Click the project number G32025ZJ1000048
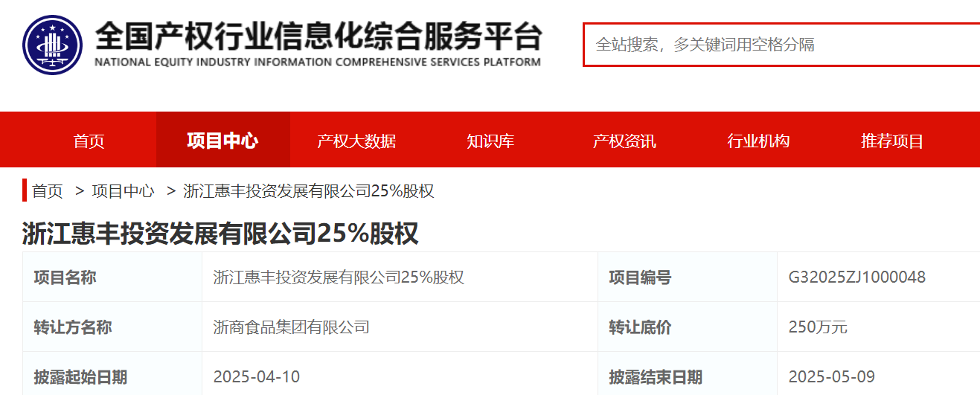The image size is (980, 395). tap(857, 277)
